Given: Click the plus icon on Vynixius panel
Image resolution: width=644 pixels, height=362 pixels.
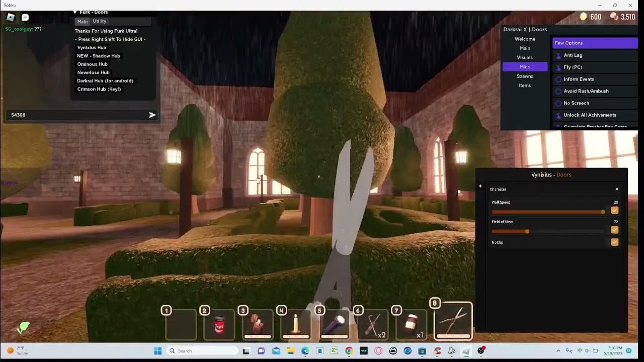Looking at the screenshot, I should click(x=480, y=186).
